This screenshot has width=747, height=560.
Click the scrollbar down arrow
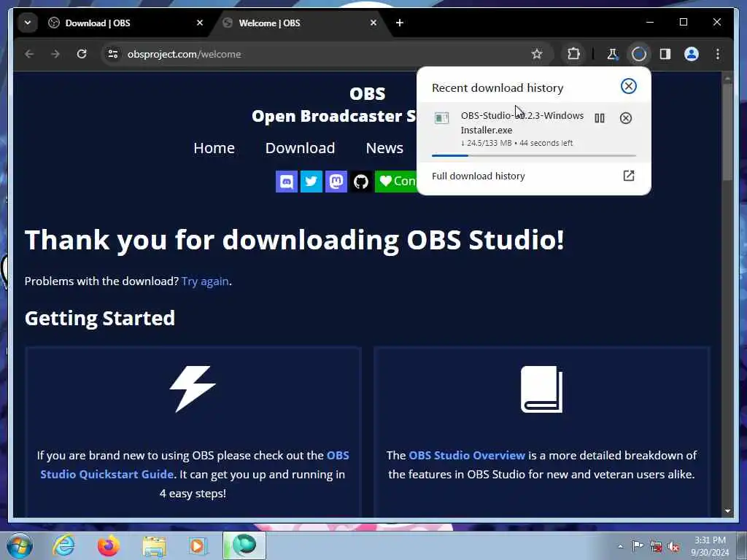(x=727, y=511)
